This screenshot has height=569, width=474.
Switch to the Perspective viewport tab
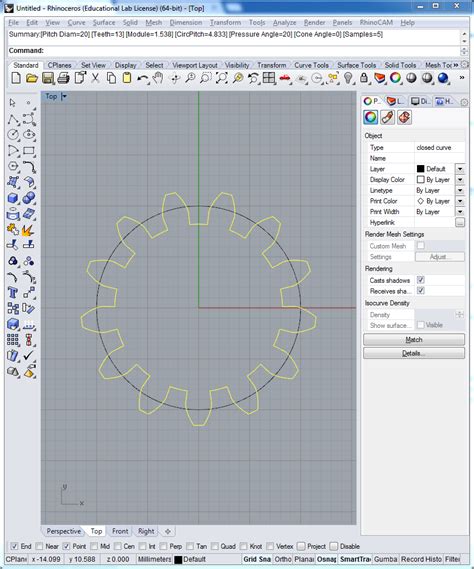click(x=64, y=531)
